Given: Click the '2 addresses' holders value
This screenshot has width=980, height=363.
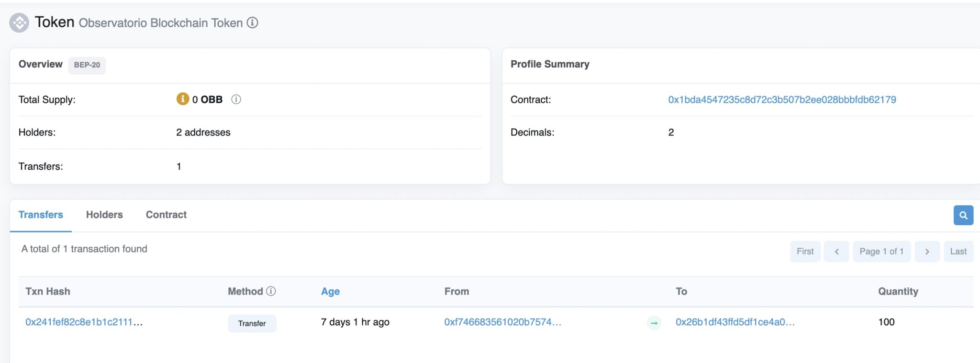Looking at the screenshot, I should tap(203, 132).
